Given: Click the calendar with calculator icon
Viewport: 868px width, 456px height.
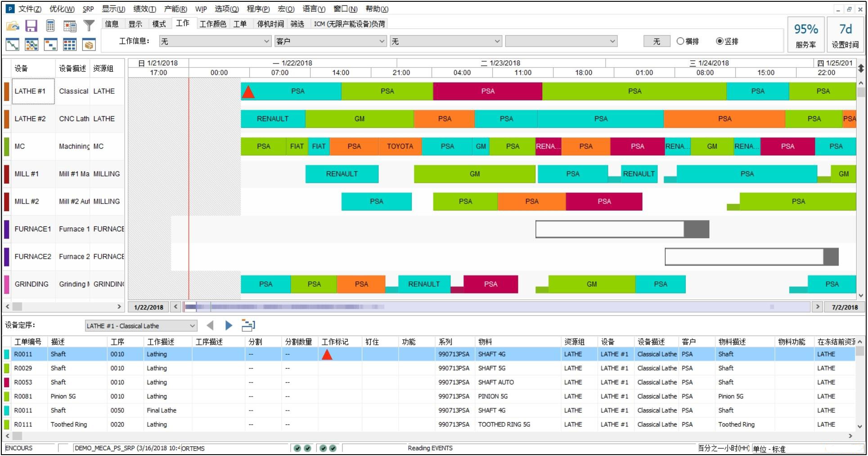Looking at the screenshot, I should point(70,26).
